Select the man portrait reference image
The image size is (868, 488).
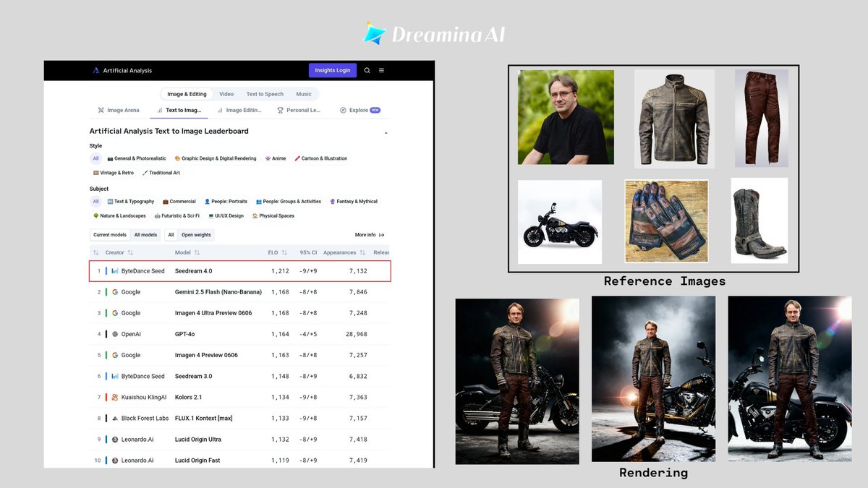(566, 117)
